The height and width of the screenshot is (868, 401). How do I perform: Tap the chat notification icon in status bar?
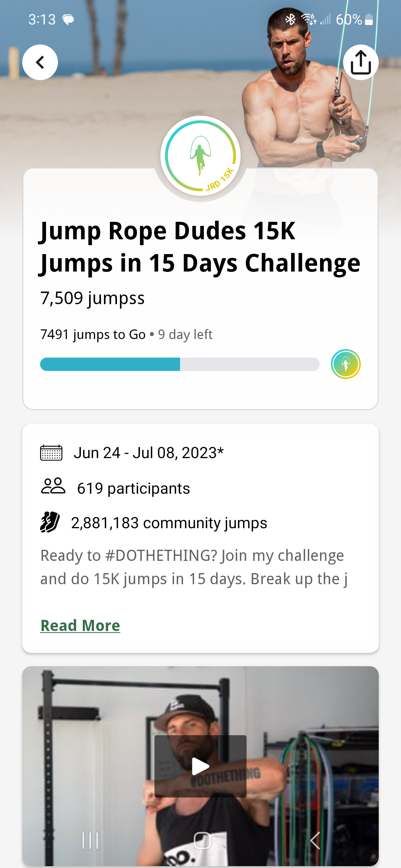(68, 20)
